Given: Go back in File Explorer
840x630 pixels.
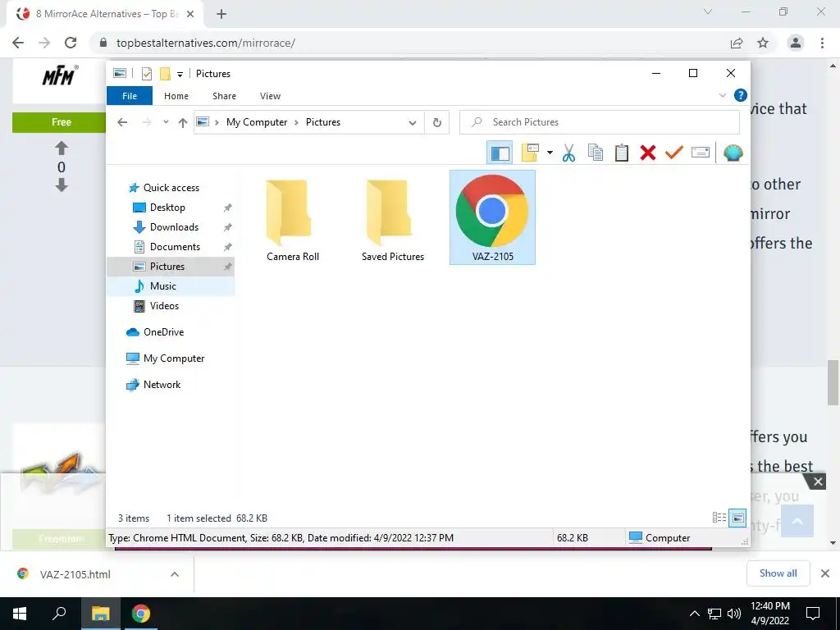Looking at the screenshot, I should (x=122, y=122).
